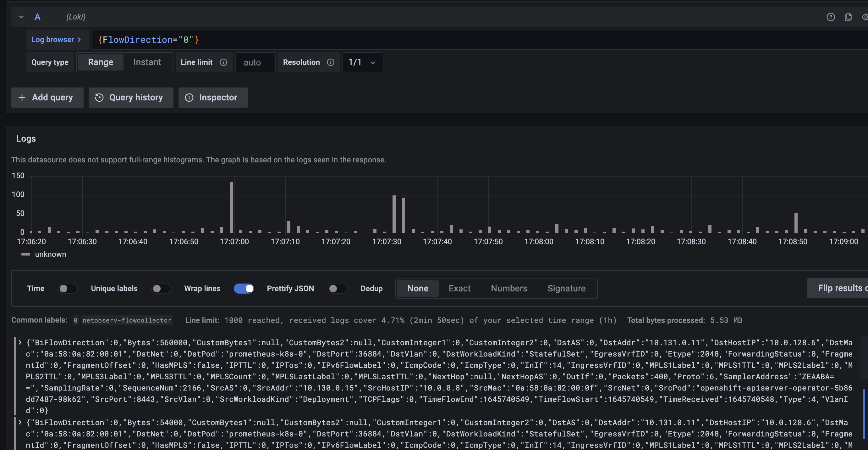Open the query Inspector

click(x=213, y=98)
